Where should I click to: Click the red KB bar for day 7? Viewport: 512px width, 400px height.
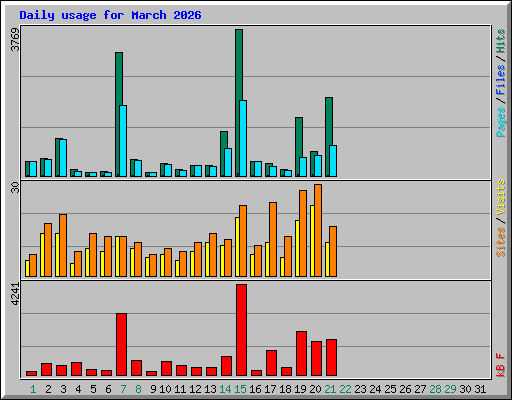pos(121,345)
